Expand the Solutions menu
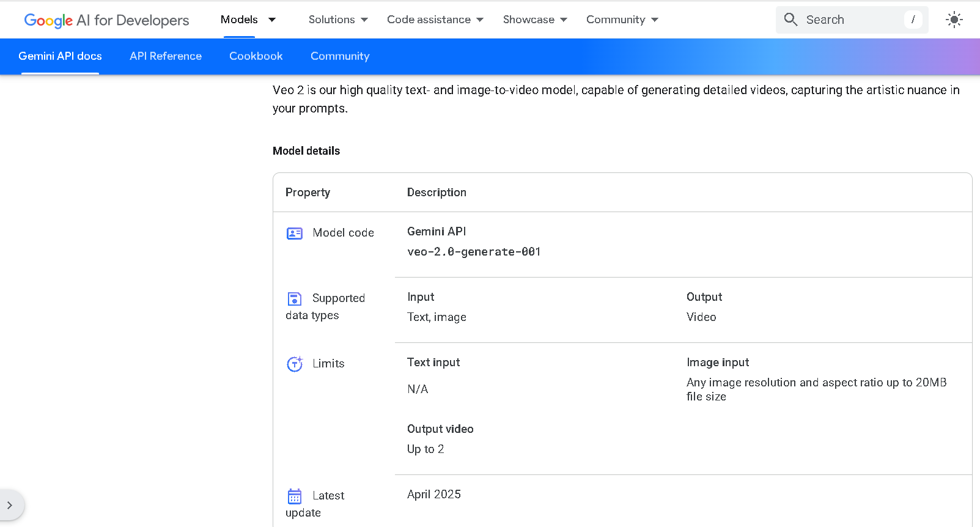Viewport: 980px width, 527px height. [338, 20]
